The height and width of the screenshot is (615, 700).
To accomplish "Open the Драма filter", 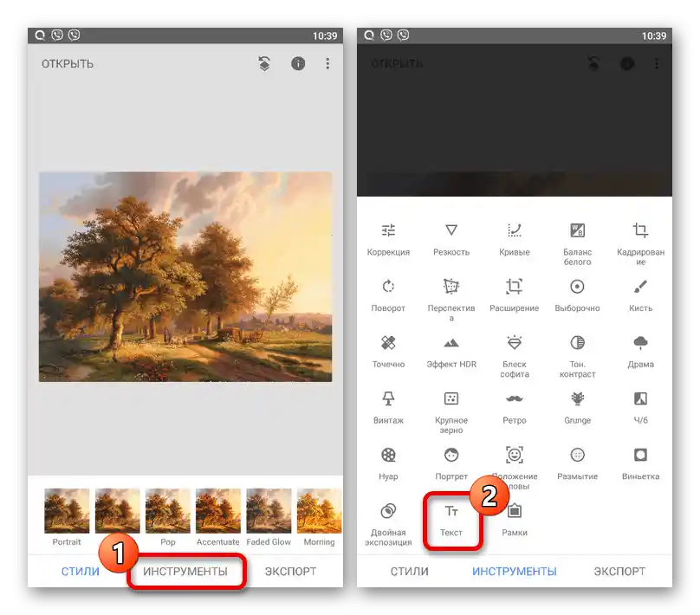I will 640,352.
